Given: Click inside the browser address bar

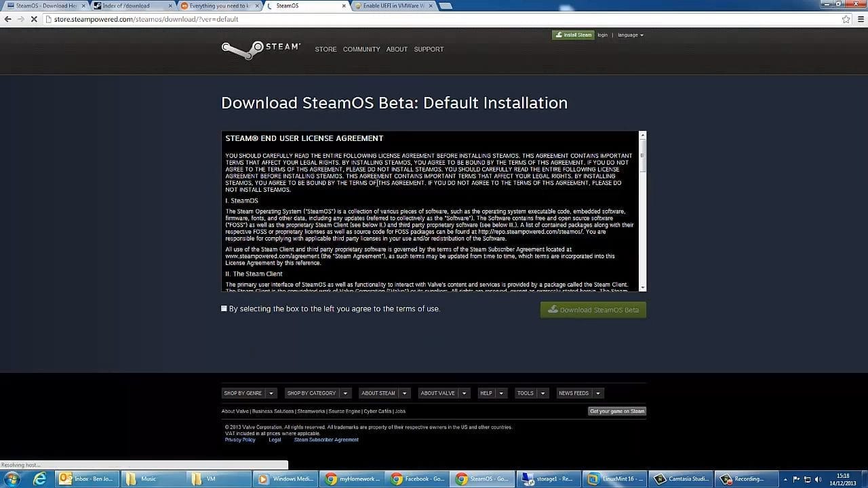Looking at the screenshot, I should 271,19.
